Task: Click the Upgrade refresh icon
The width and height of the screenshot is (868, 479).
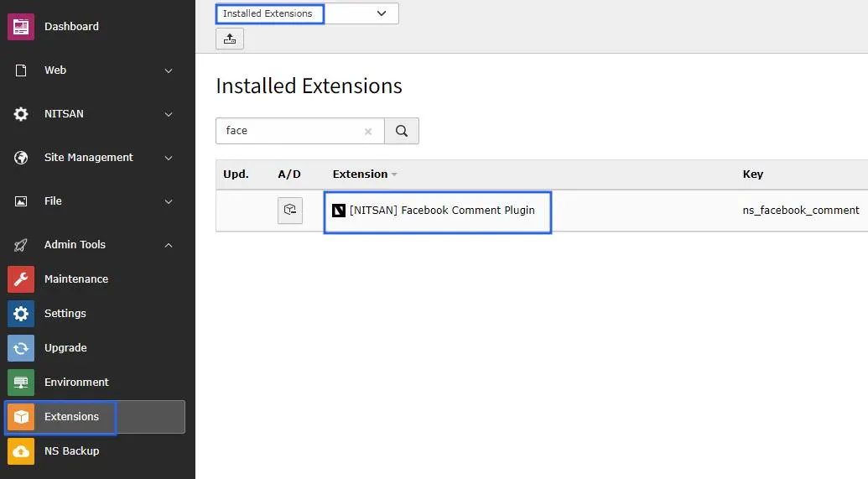Action: [x=20, y=348]
